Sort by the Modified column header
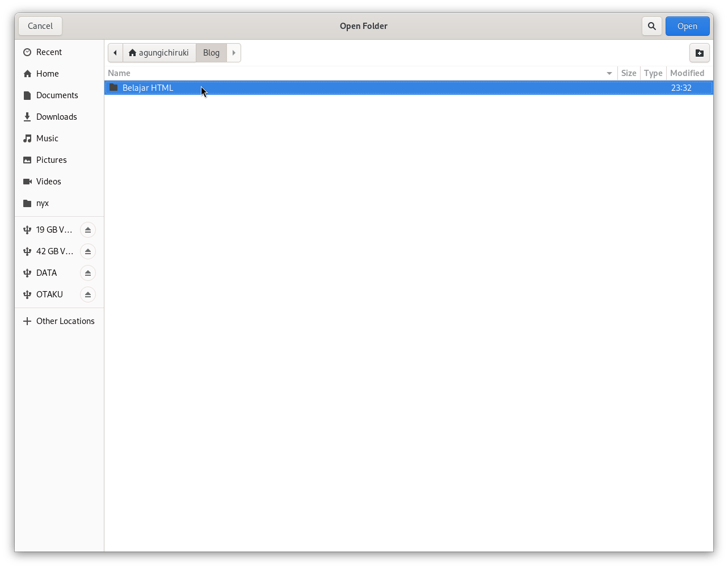Image resolution: width=728 pixels, height=568 pixels. point(689,73)
